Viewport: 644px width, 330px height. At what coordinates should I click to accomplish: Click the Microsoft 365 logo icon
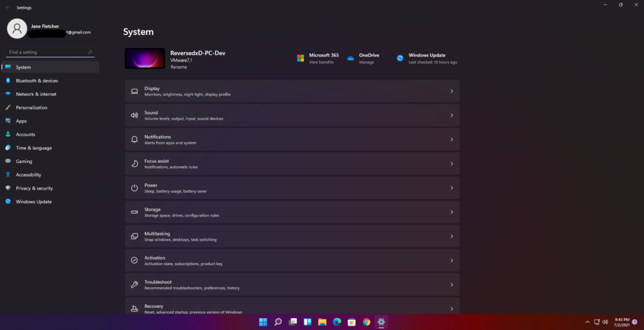coord(301,59)
